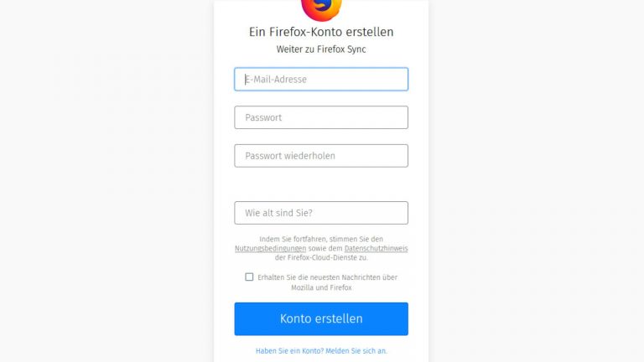Click the 'Mozilla und Firefox' label line
Viewport: 644px width, 362px height.
click(x=321, y=287)
